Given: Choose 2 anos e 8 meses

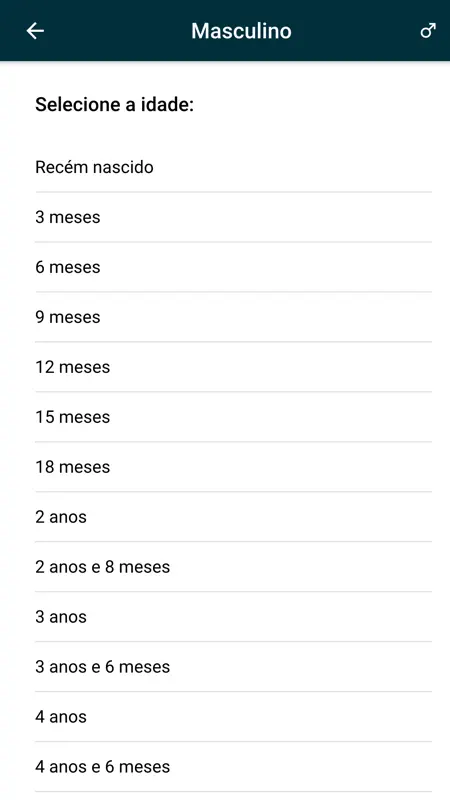Looking at the screenshot, I should (234, 567).
